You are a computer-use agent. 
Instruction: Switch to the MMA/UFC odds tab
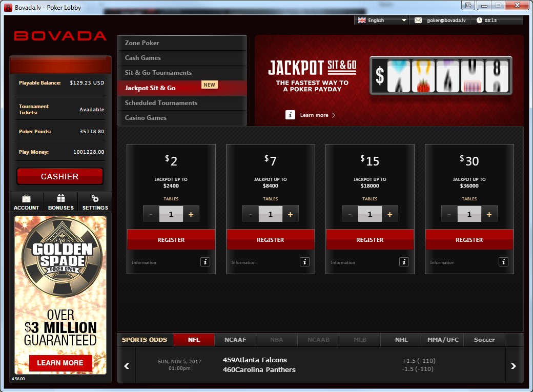pos(443,340)
